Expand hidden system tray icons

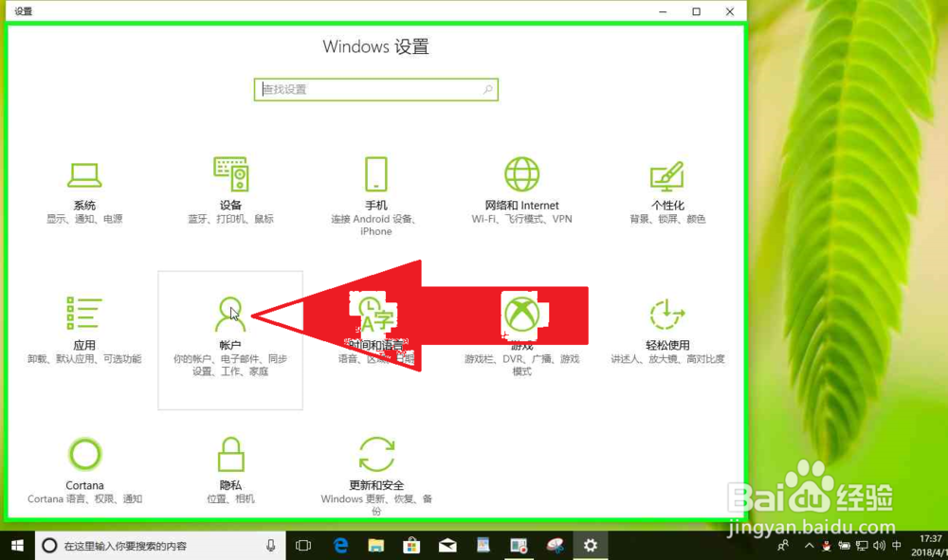click(809, 546)
